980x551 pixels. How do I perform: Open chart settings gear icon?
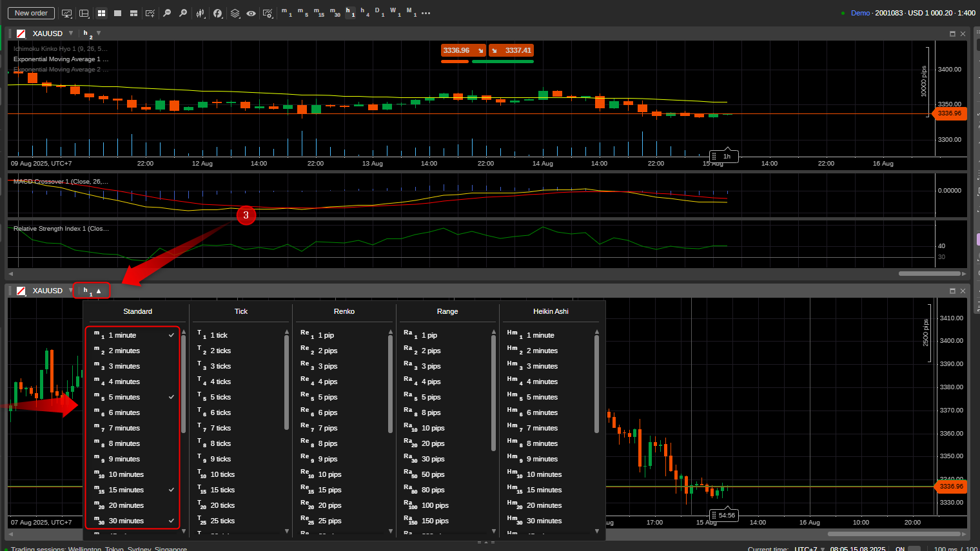pyautogui.click(x=268, y=13)
